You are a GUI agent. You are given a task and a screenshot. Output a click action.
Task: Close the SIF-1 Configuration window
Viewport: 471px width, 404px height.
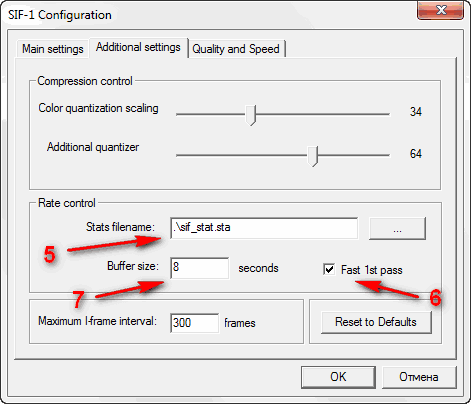coord(440,11)
